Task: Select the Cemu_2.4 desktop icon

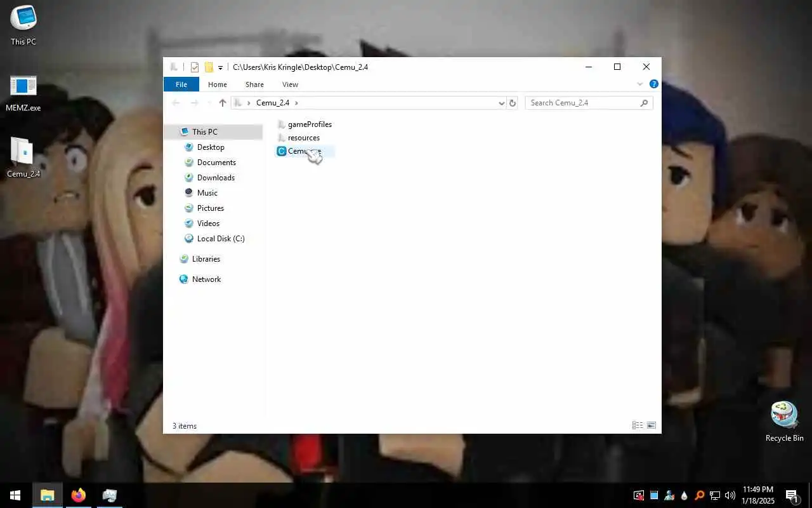Action: click(x=23, y=157)
